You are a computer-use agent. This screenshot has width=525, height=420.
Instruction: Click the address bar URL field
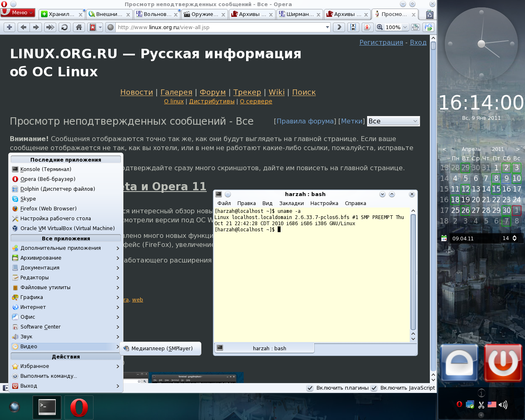[219, 27]
